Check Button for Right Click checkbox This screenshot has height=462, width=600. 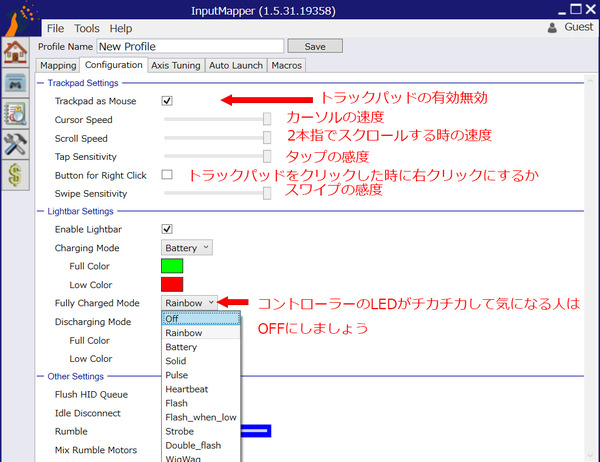tap(167, 175)
